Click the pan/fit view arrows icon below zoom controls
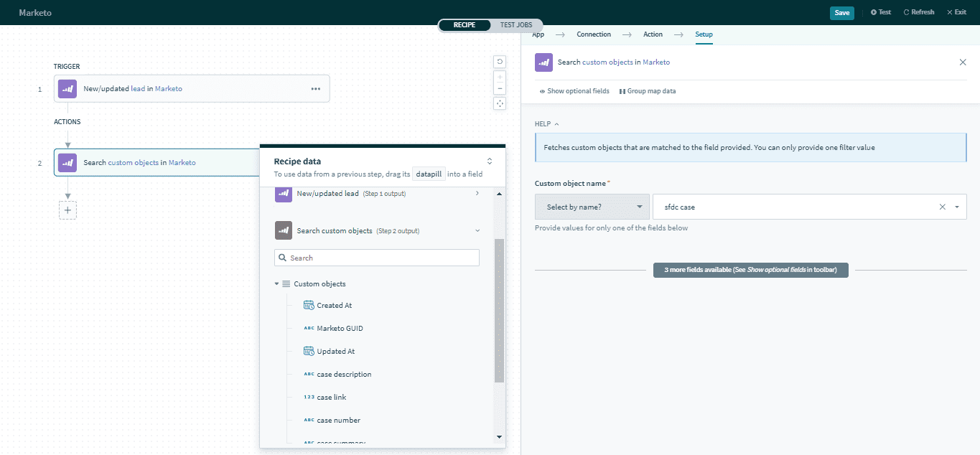Image resolution: width=980 pixels, height=455 pixels. pyautogui.click(x=500, y=103)
